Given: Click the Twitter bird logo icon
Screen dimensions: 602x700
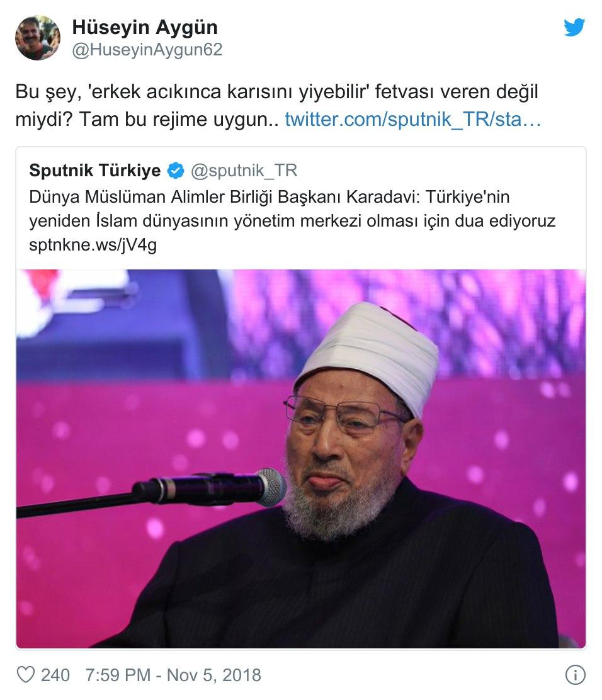Looking at the screenshot, I should pos(574,27).
